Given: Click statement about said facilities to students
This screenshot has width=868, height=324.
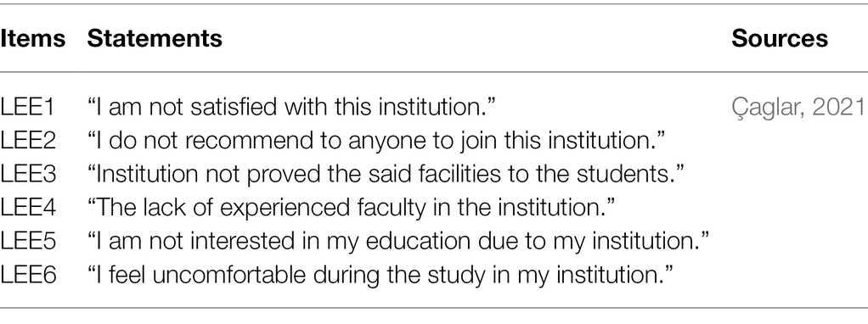Looking at the screenshot, I should (x=386, y=175).
